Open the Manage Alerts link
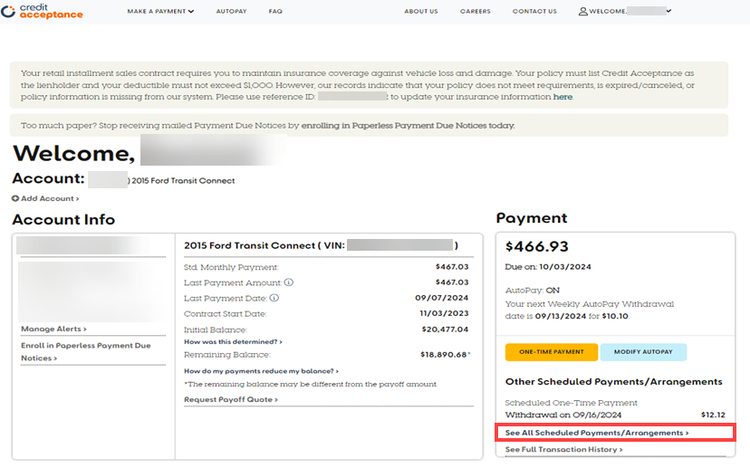Screen dimensions: 750x468 (54, 328)
